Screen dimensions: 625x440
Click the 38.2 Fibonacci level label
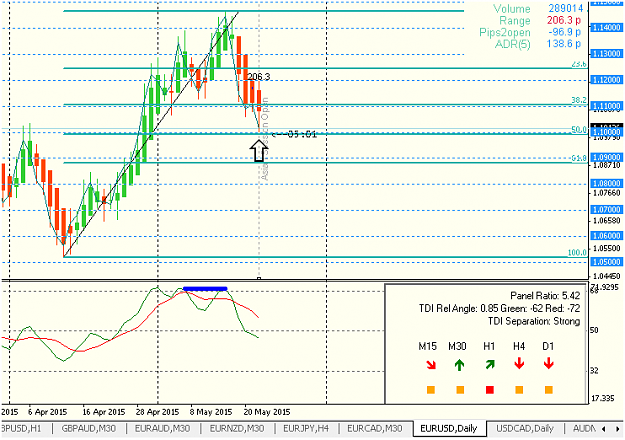(579, 100)
